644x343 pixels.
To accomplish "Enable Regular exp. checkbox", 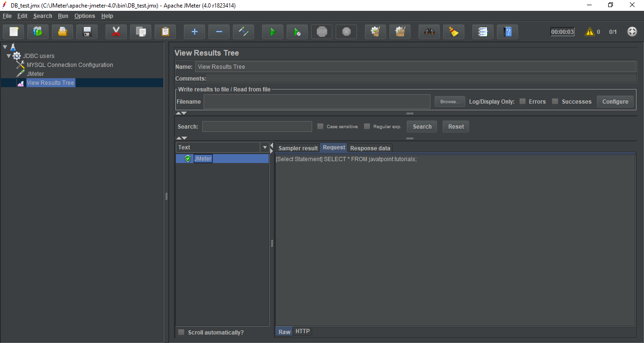I will click(x=367, y=126).
